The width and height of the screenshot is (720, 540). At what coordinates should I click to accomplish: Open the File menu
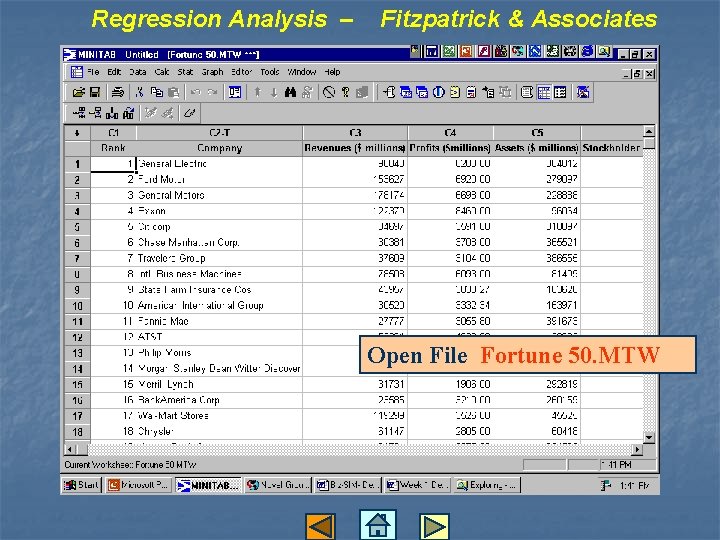pyautogui.click(x=93, y=72)
